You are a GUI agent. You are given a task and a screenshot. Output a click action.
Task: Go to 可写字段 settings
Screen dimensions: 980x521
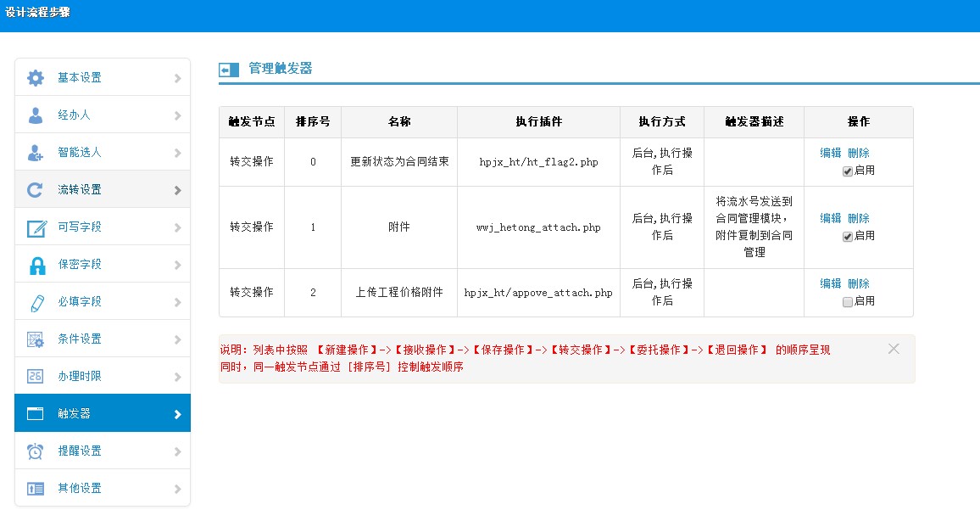103,227
